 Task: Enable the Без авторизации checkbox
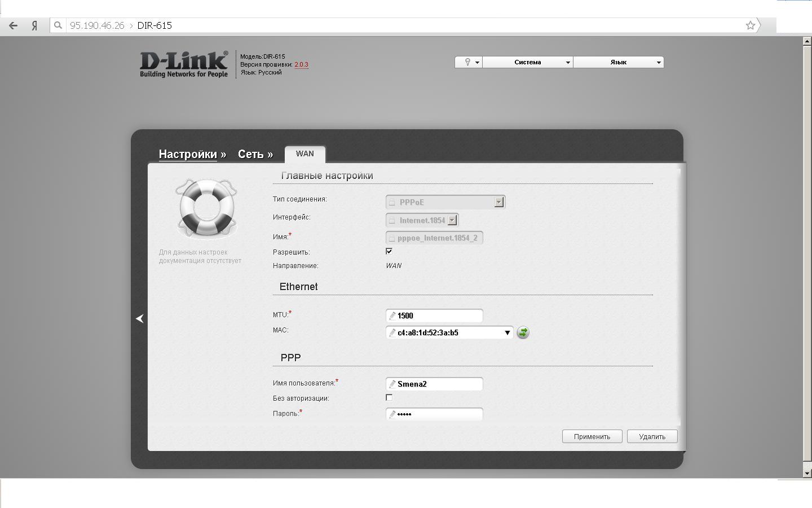[x=389, y=397]
